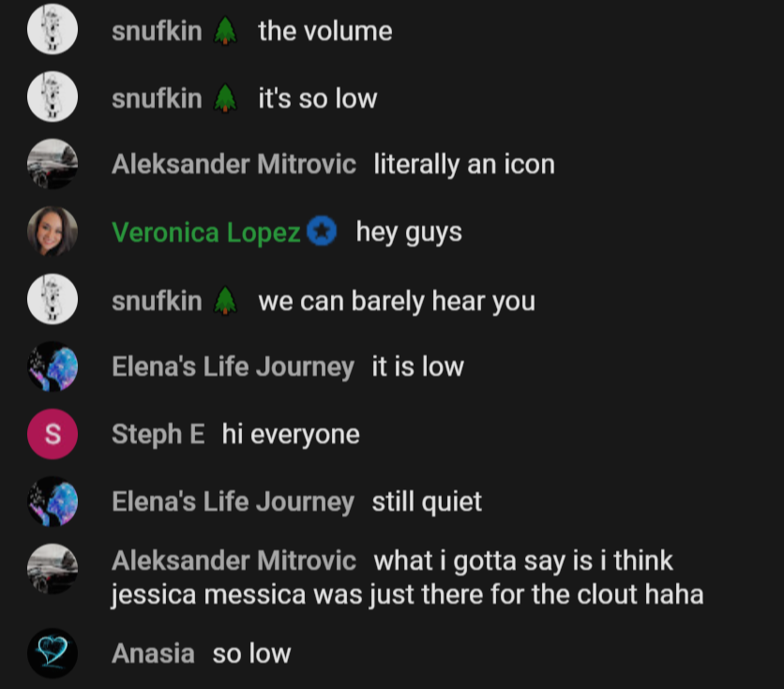This screenshot has height=689, width=784.
Task: Open Steph E's pink S avatar
Action: (53, 434)
